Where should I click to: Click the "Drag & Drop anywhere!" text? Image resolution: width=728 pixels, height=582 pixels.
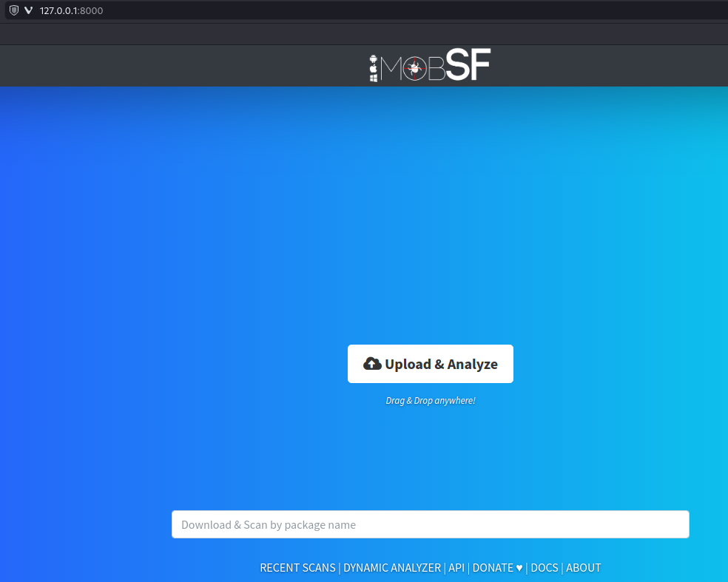coord(430,401)
